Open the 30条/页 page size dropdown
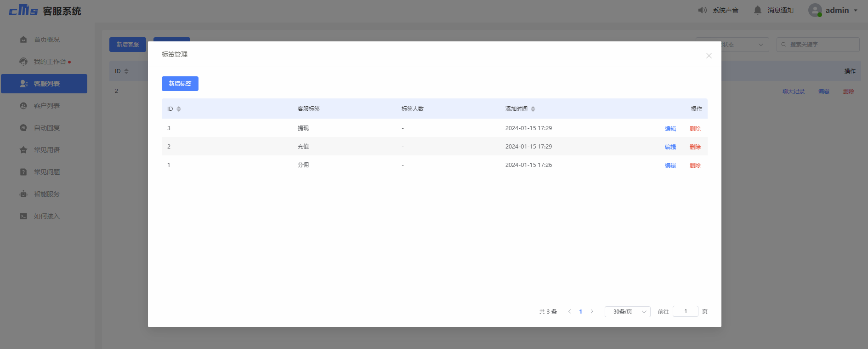Screen dimensions: 868x349 [628, 312]
